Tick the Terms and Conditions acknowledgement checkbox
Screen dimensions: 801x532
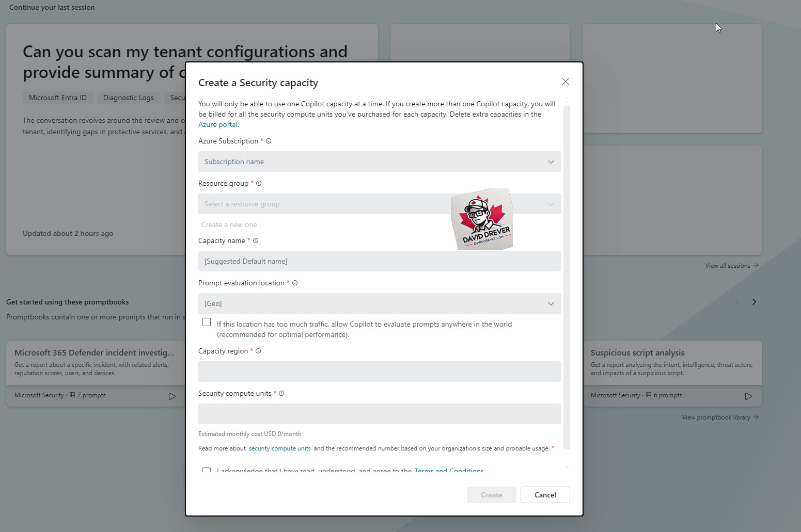click(x=207, y=470)
